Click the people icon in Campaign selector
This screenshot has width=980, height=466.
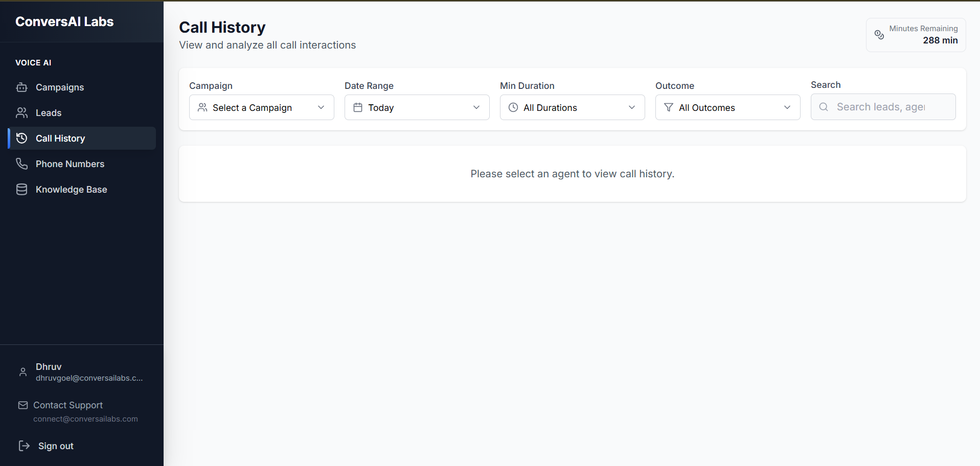(202, 107)
